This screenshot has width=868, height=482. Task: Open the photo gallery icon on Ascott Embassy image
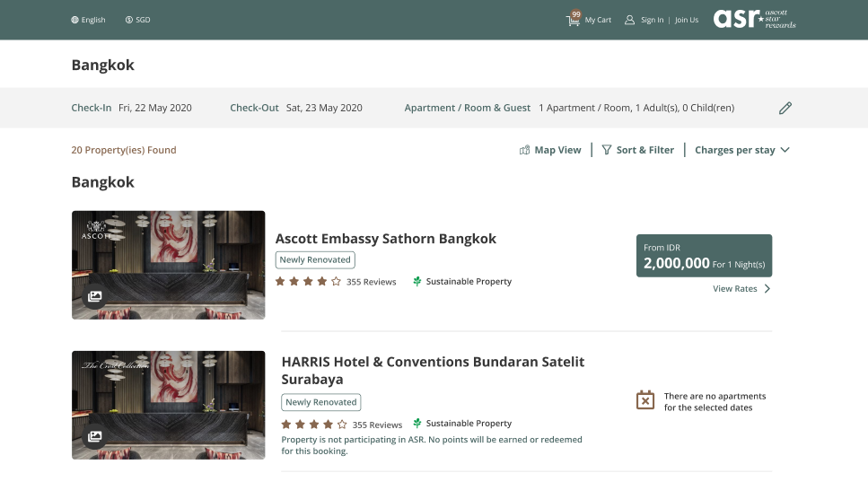tap(95, 296)
